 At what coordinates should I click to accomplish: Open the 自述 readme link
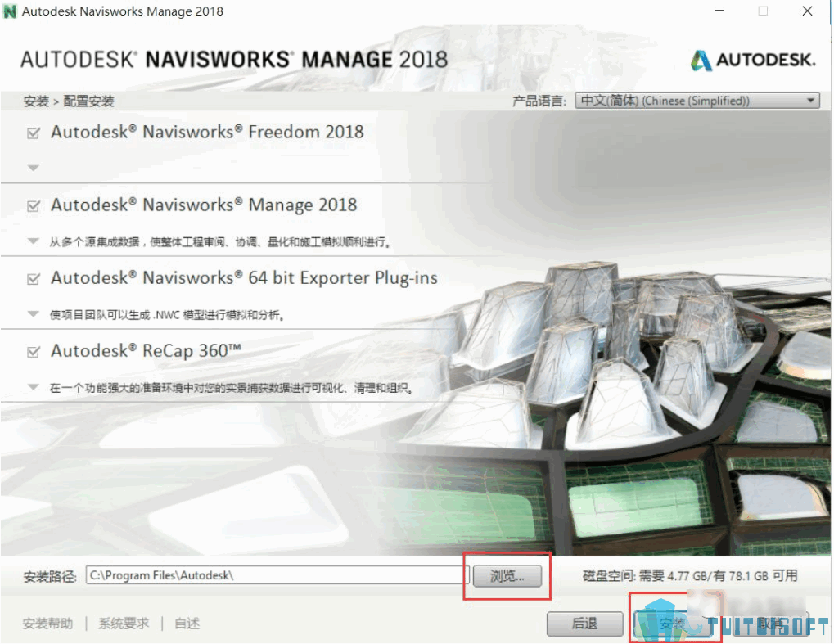coord(187,624)
